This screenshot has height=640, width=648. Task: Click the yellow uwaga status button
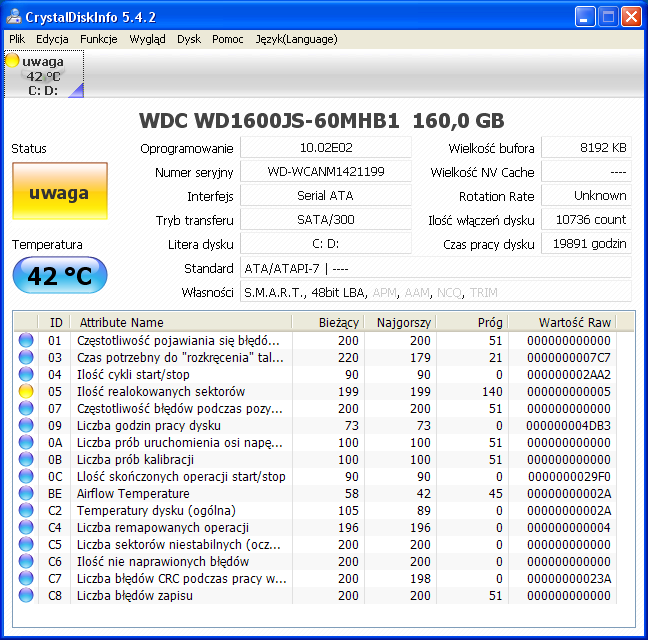[x=60, y=191]
